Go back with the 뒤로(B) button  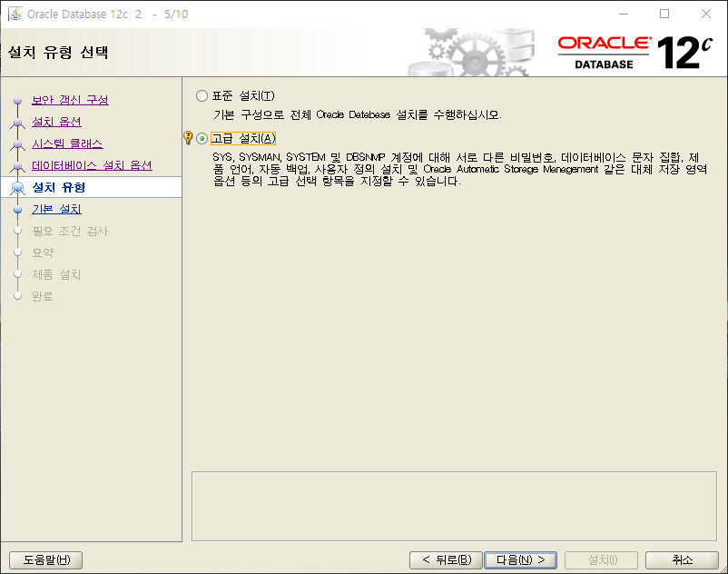point(447,560)
